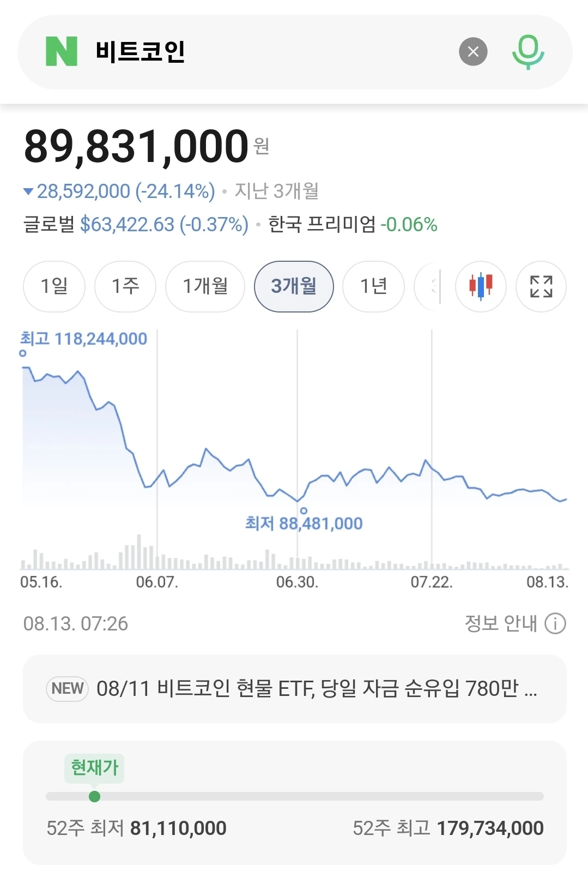
Task: Clear the search text with X icon
Action: pos(473,52)
